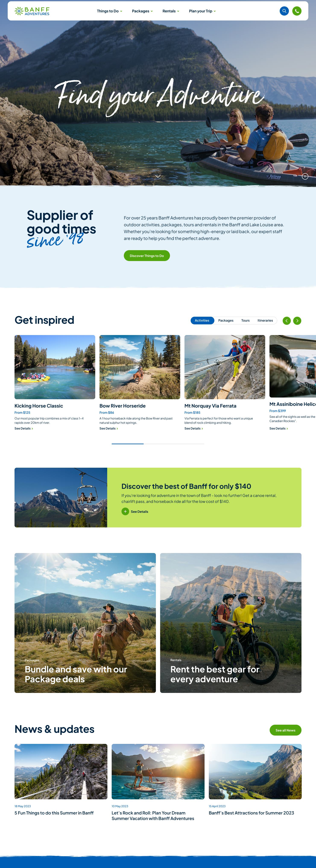Click the green plus icon beside See Details

click(125, 511)
